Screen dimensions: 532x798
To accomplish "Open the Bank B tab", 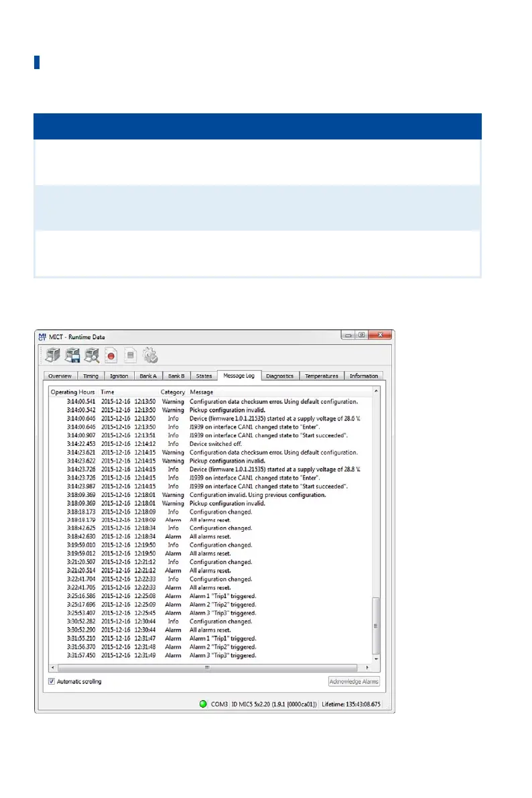I will click(176, 376).
